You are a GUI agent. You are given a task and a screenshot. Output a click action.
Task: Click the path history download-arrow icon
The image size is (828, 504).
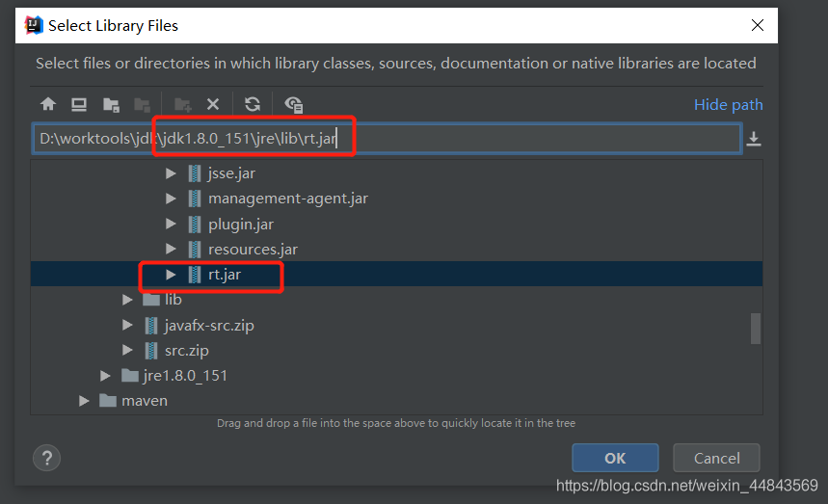pyautogui.click(x=754, y=140)
